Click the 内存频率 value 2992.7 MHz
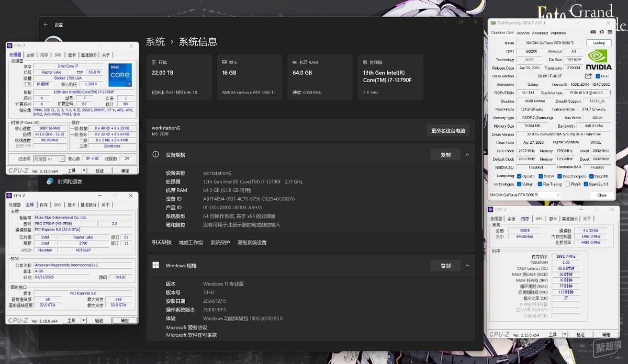628x364 pixels. click(565, 256)
